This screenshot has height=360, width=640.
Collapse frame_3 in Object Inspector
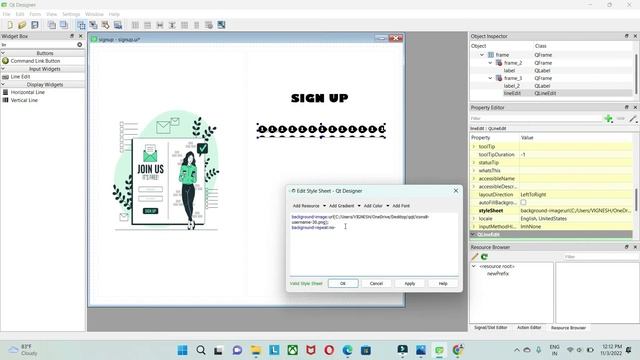click(490, 78)
